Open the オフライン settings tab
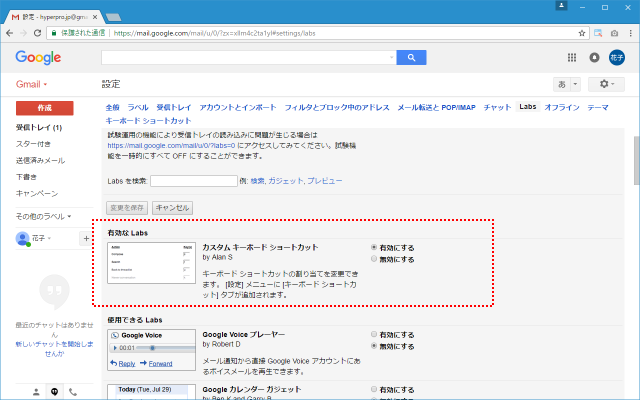This screenshot has width=640, height=400. pos(562,107)
